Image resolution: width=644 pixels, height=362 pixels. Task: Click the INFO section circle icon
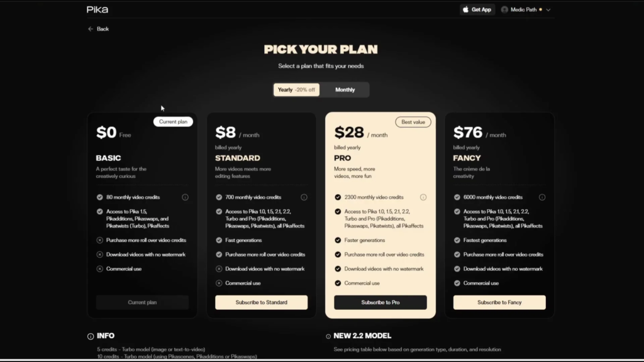(91, 336)
